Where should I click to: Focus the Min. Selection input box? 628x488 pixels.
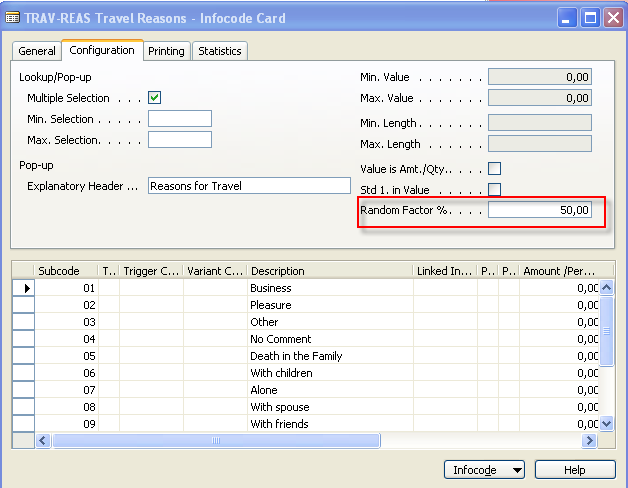click(x=180, y=119)
